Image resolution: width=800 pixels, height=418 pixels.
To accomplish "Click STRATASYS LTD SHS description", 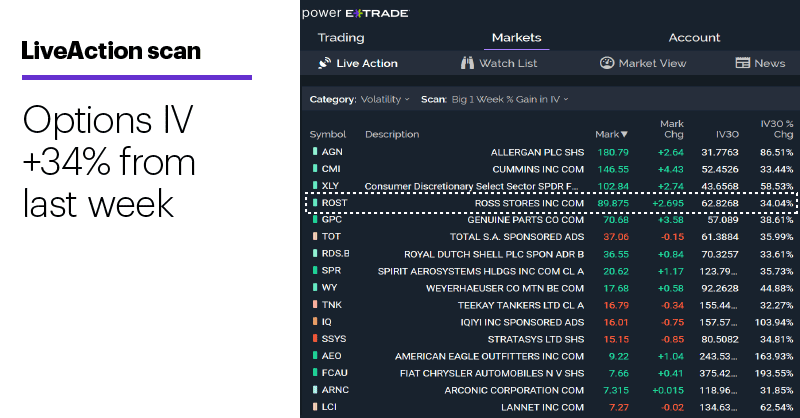I will click(536, 339).
